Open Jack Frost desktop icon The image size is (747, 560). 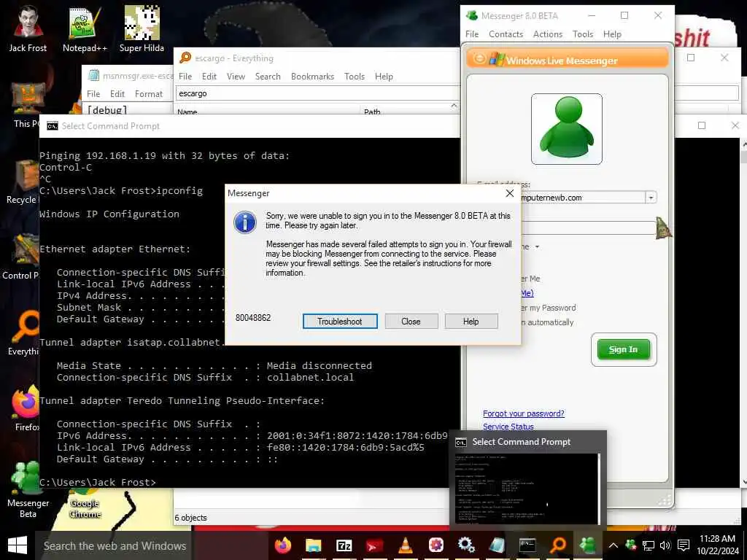click(x=28, y=28)
